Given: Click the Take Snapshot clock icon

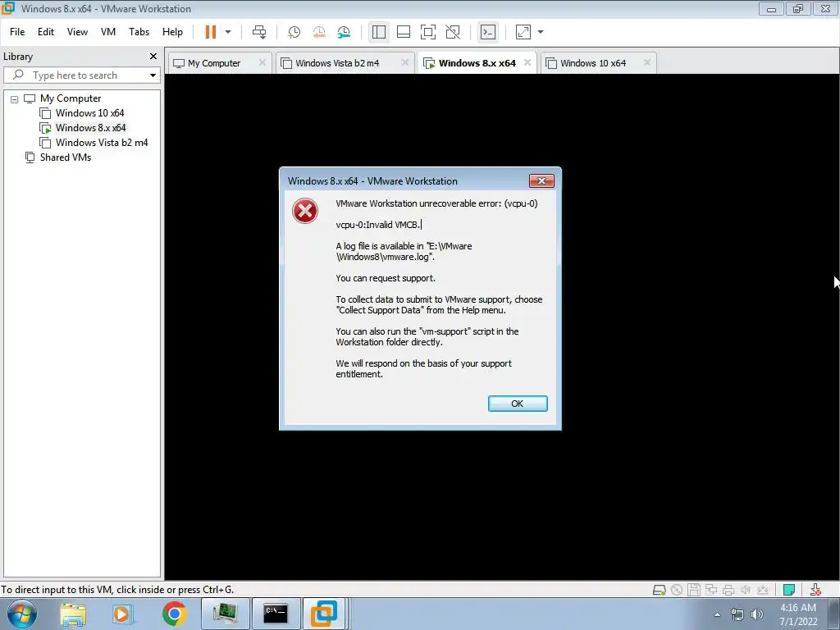Looking at the screenshot, I should tap(294, 32).
